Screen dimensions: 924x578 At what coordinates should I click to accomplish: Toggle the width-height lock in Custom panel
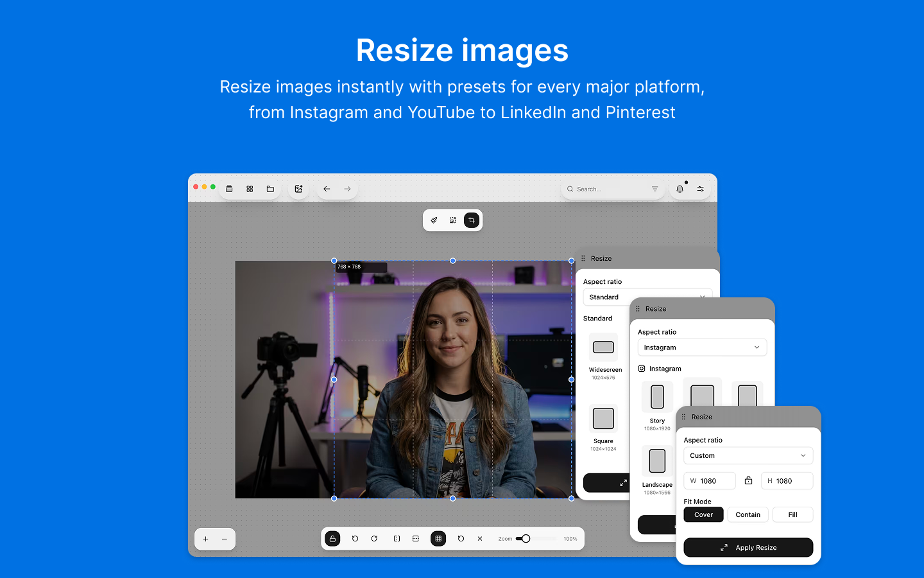pos(748,480)
